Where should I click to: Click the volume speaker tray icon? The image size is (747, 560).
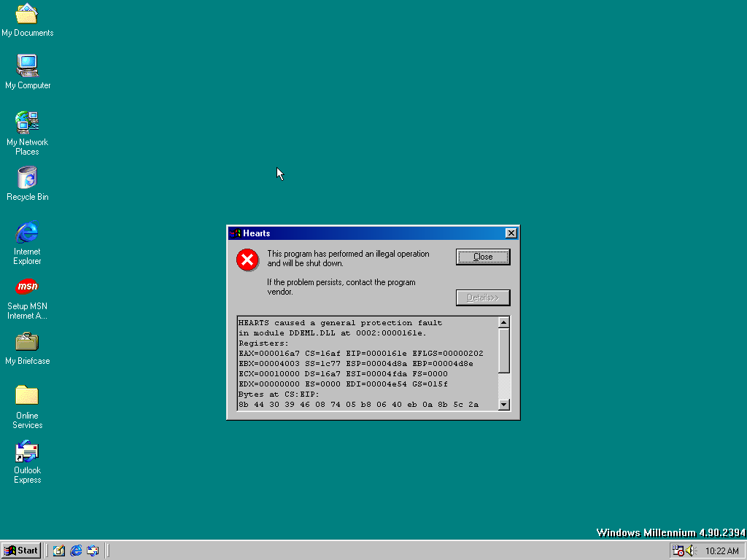click(691, 551)
